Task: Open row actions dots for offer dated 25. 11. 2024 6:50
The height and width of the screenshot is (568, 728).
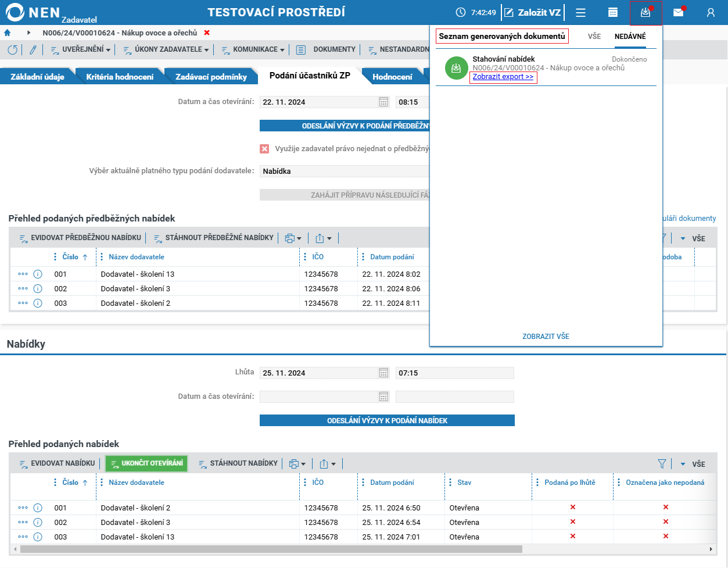Action: [23, 508]
